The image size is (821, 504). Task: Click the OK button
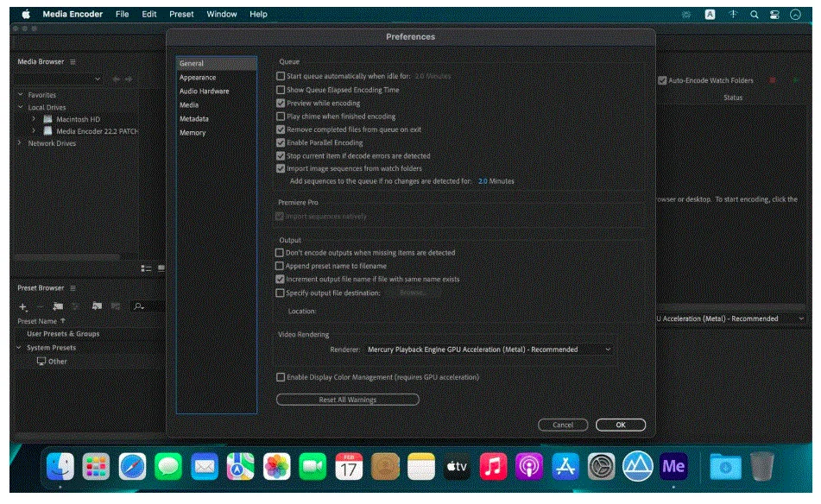pyautogui.click(x=621, y=425)
